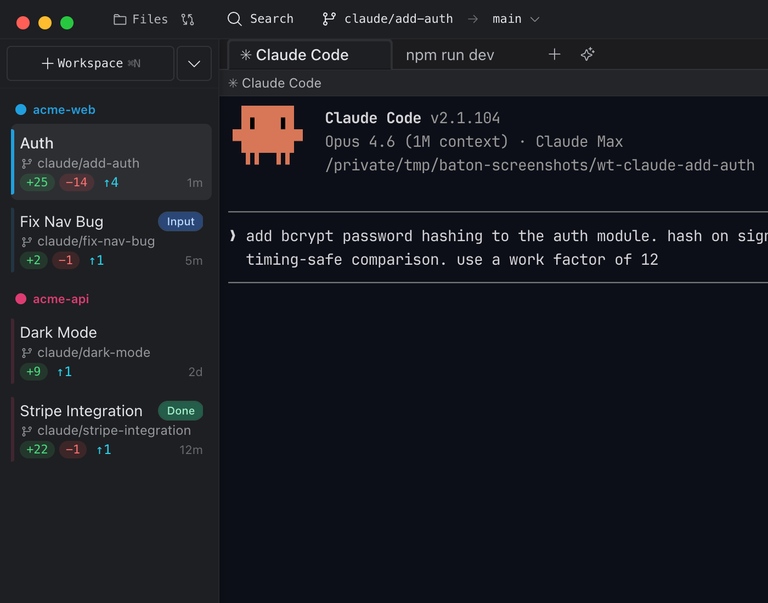Open Search

click(x=260, y=19)
